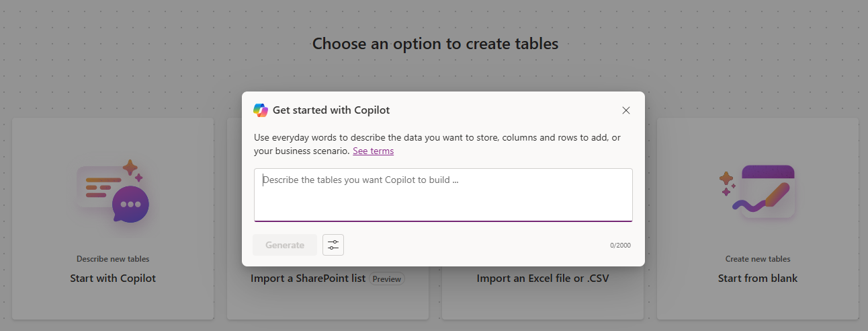Click the sparkle stars beside blank illustration
The height and width of the screenshot is (331, 868).
click(x=726, y=183)
